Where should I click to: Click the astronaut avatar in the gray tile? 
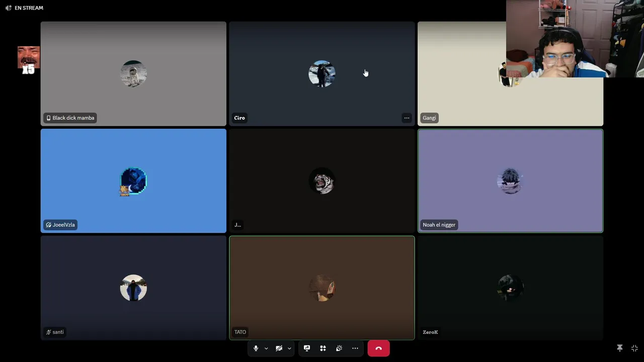coord(133,74)
